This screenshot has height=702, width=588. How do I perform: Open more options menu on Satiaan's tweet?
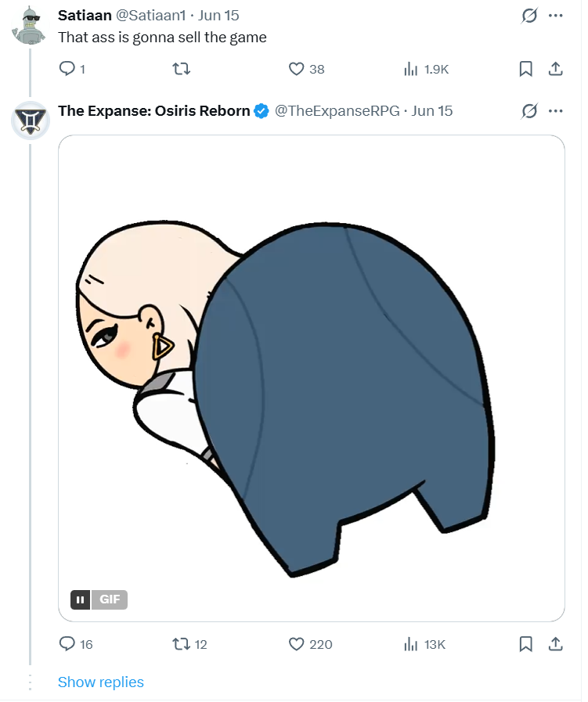click(555, 16)
